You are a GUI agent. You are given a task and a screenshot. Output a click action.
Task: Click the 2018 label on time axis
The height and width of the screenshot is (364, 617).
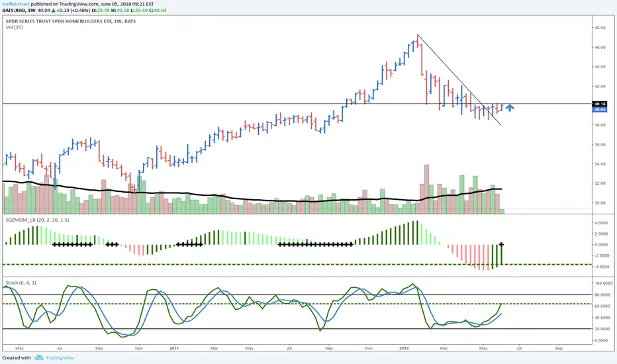[404, 348]
